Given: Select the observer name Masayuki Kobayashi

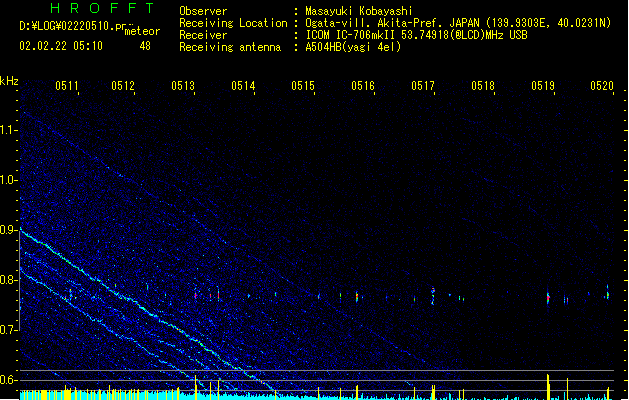Looking at the screenshot, I should point(359,11).
